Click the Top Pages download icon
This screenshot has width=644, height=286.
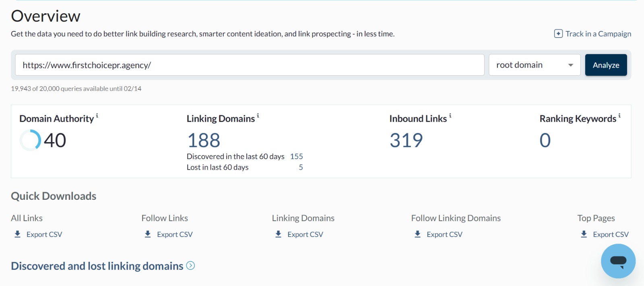click(x=584, y=234)
